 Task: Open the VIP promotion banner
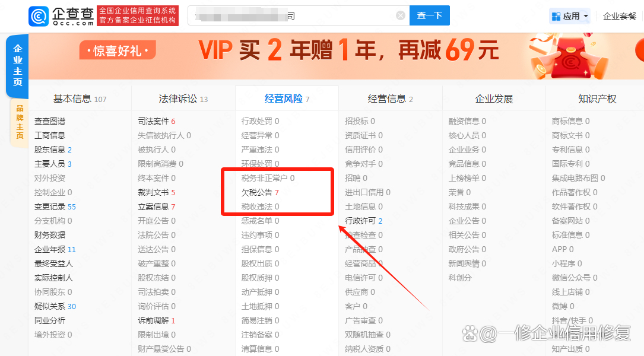336,56
